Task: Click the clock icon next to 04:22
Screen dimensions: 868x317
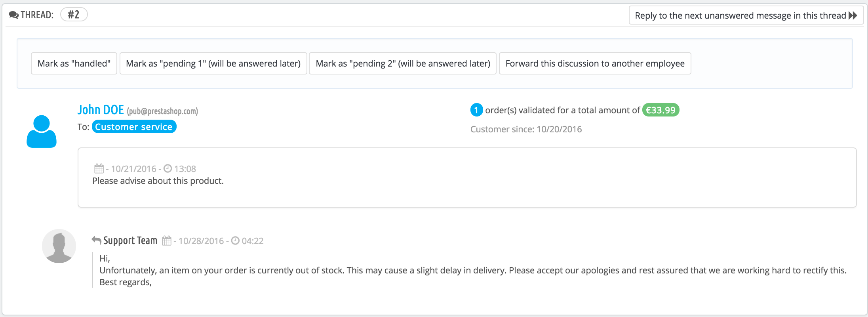Action: tap(235, 241)
